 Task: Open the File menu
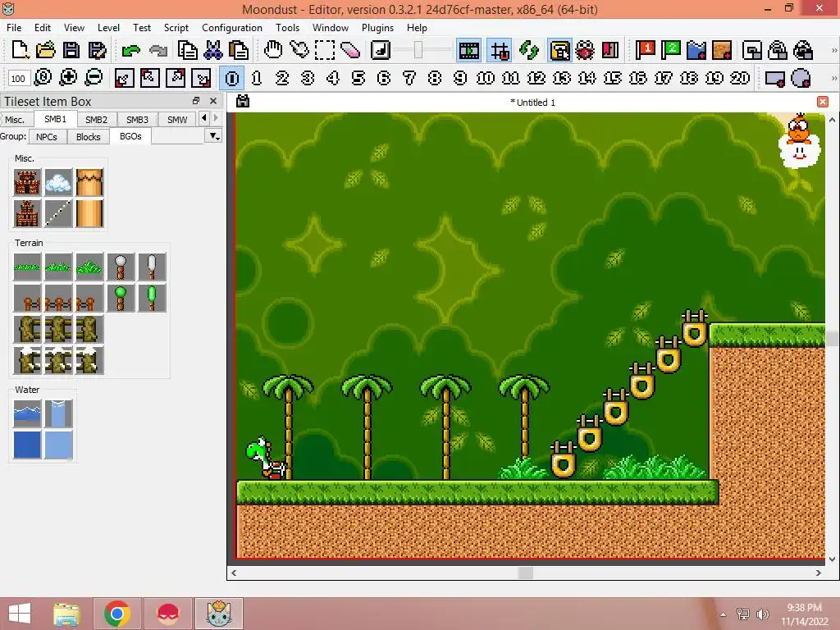pyautogui.click(x=14, y=28)
